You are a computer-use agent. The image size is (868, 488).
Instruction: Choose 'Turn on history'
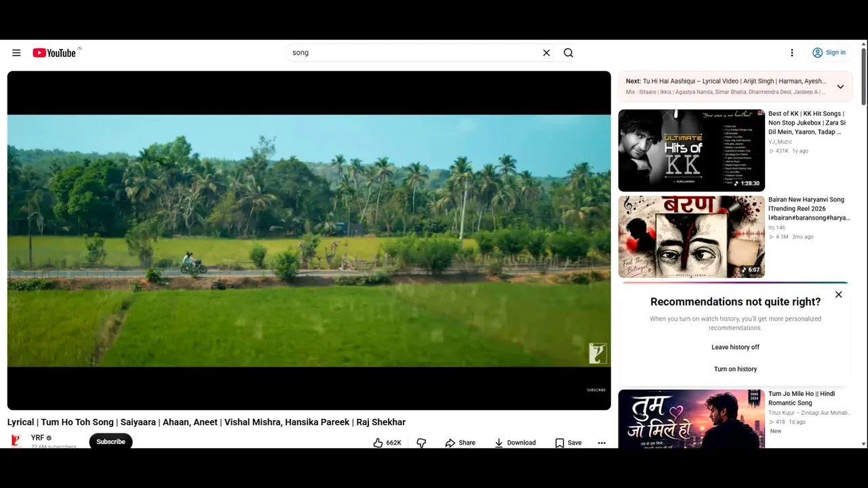tap(735, 369)
